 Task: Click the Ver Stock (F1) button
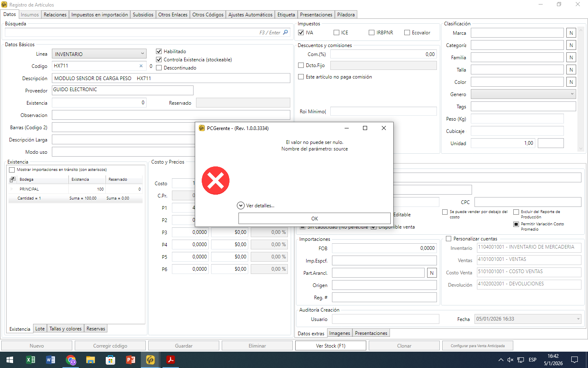point(330,346)
